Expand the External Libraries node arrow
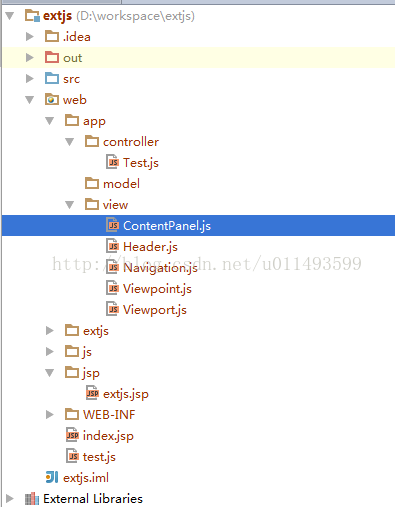Viewport: 395px width, 507px height. click(x=10, y=499)
